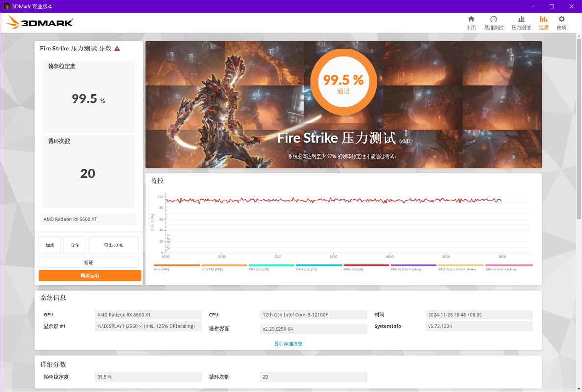Open the 显示详细信息 link

(x=288, y=344)
